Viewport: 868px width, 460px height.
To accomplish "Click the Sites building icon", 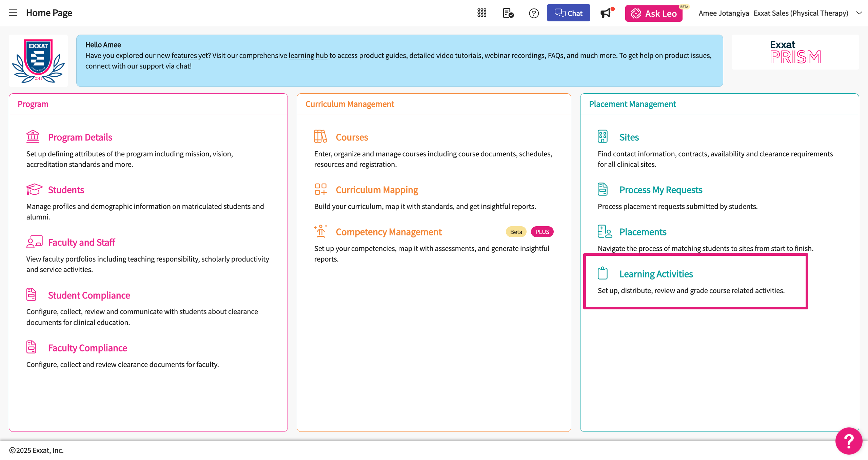I will click(x=603, y=136).
